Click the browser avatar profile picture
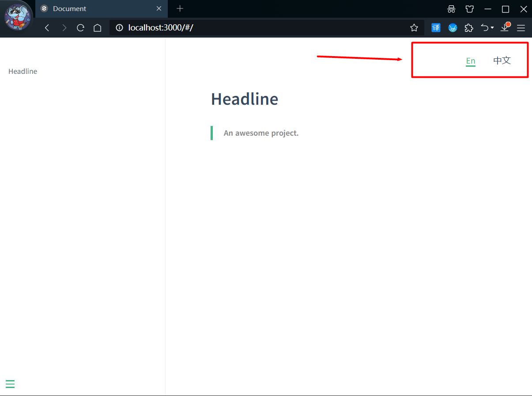 pyautogui.click(x=18, y=17)
